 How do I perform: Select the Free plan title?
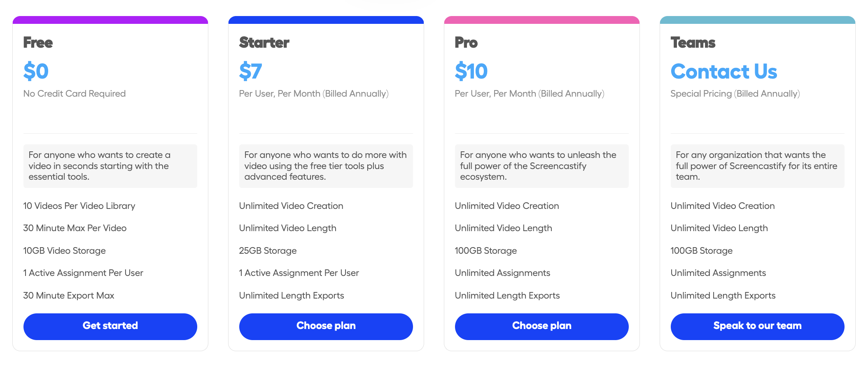[x=38, y=42]
